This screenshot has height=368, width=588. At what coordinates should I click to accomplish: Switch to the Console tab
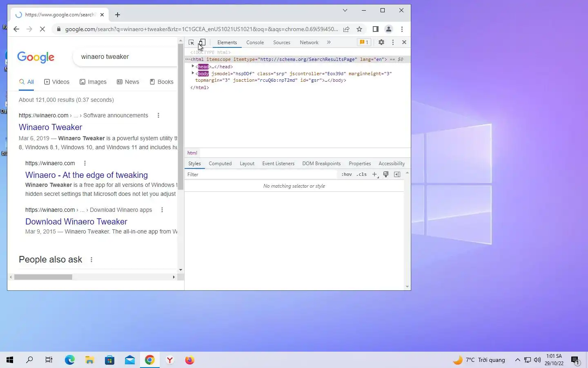point(255,43)
